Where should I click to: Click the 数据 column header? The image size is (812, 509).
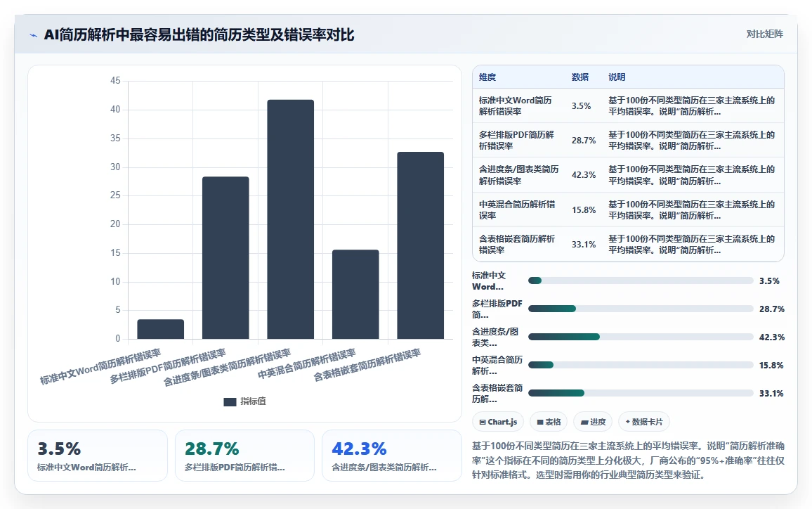(x=580, y=77)
